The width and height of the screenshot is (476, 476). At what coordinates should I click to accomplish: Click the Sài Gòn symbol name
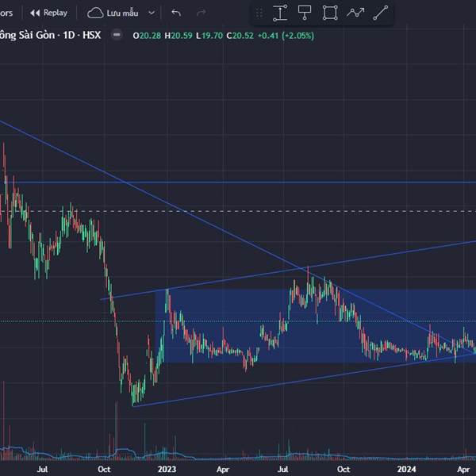pos(36,35)
